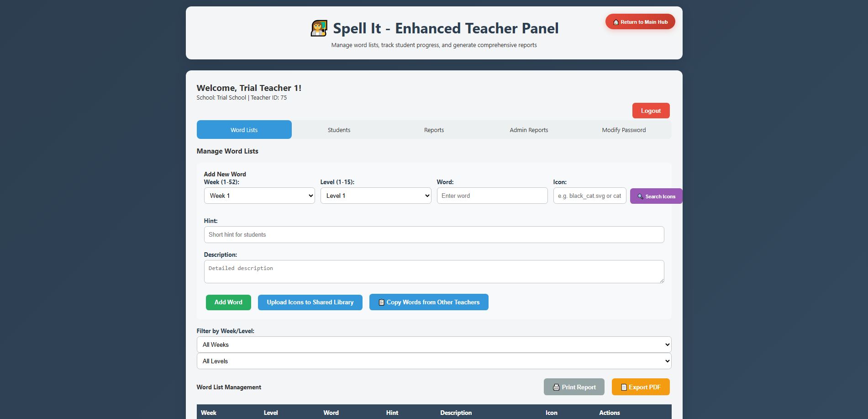The image size is (868, 419).
Task: Click the Export PDF document button
Action: click(x=640, y=387)
